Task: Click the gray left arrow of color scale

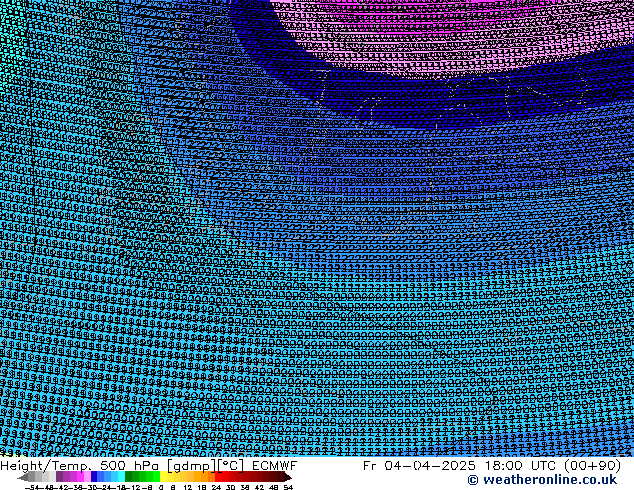Action: 23,477
